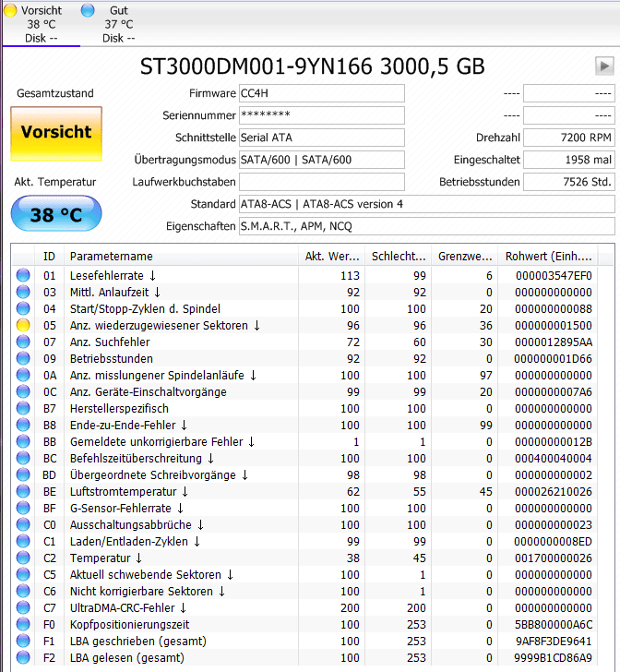Select the Vorsicht 38 °C disk tab
620x672 pixels.
(42, 24)
